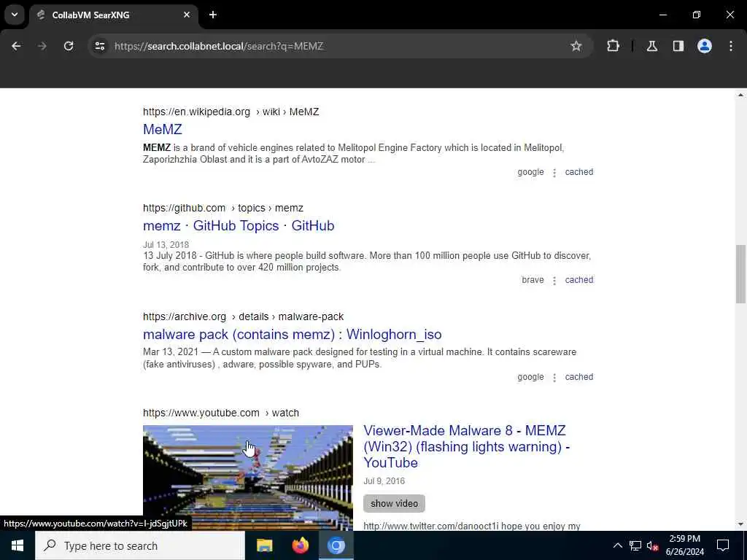The height and width of the screenshot is (560, 747).
Task: Open cached link for archive.org result
Action: (578, 377)
